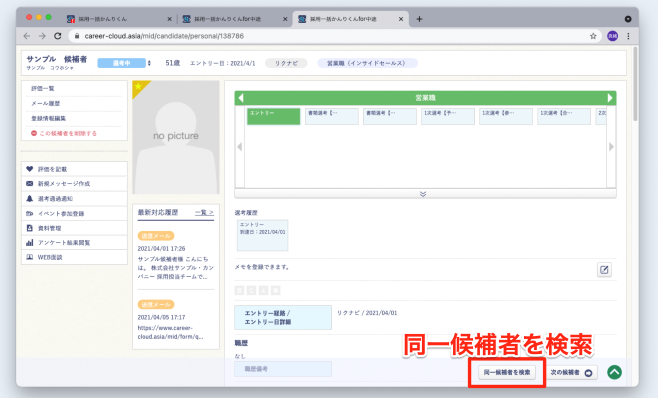Click the 同一候補者を検索 button
Screen dimensions: 658x398
[507, 372]
